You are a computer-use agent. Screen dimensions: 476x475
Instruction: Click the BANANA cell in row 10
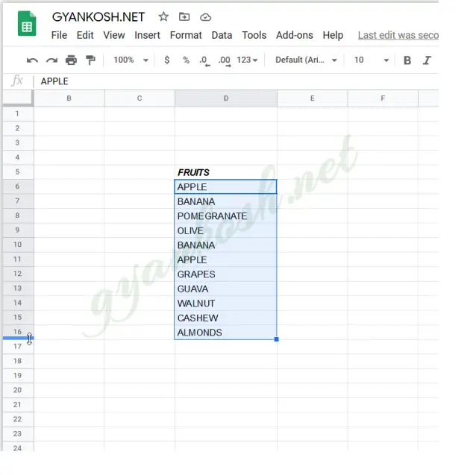pyautogui.click(x=226, y=245)
